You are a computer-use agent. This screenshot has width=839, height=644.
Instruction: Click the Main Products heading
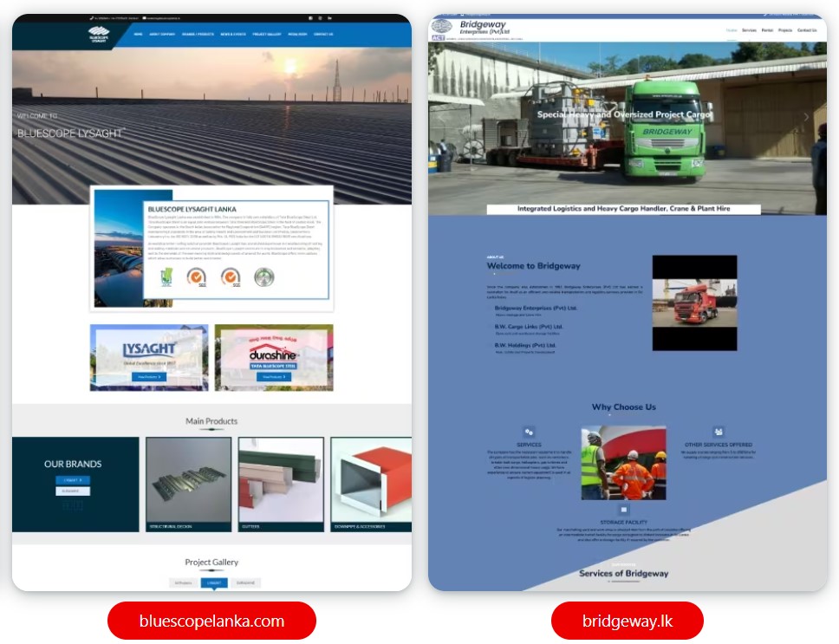(211, 421)
